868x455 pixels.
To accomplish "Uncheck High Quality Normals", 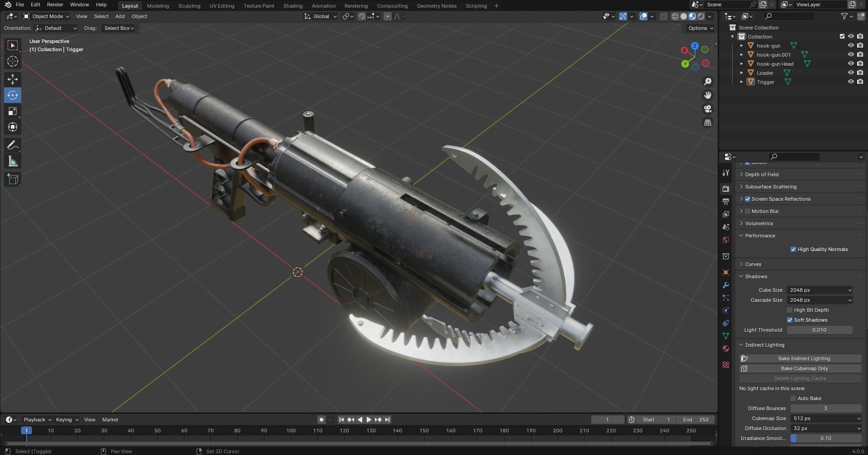I will click(793, 249).
